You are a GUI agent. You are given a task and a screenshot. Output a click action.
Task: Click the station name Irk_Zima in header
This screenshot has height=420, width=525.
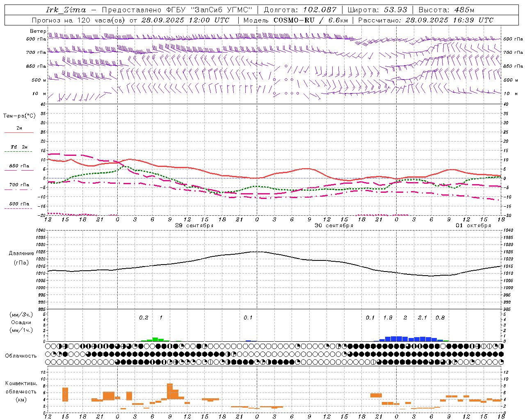click(66, 10)
